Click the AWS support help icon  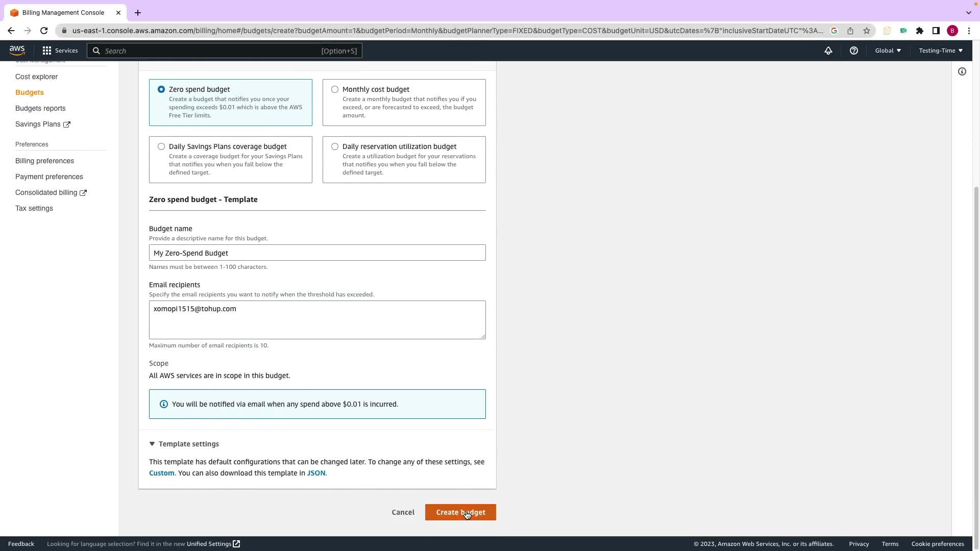point(853,51)
